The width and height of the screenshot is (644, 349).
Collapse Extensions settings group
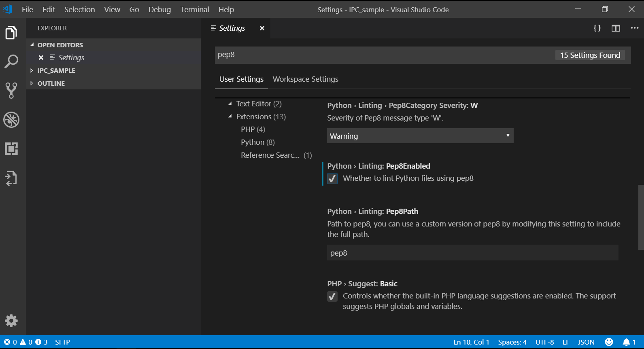click(230, 116)
